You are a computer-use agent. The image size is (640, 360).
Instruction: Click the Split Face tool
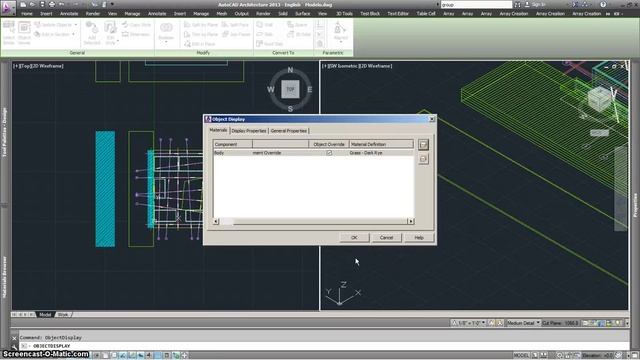point(236,25)
